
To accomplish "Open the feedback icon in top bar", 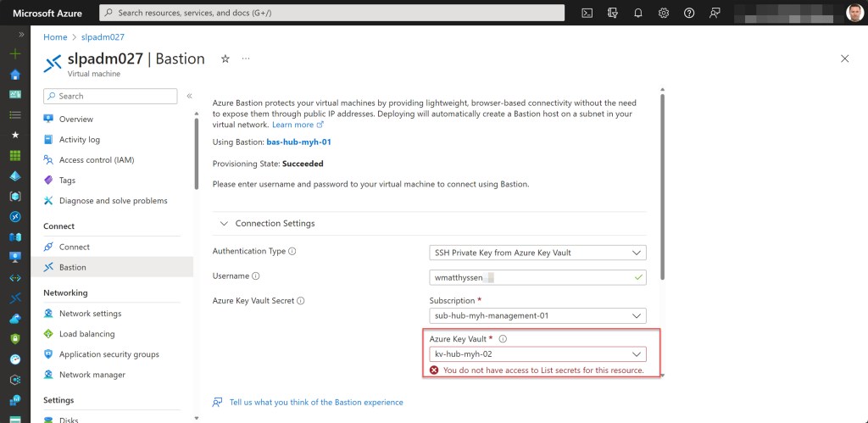I will point(715,13).
